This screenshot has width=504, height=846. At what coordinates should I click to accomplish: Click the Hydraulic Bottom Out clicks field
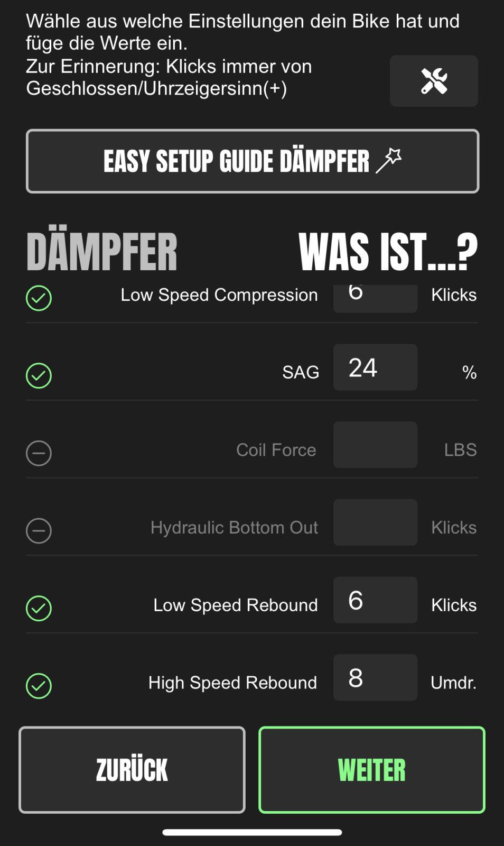coord(375,522)
